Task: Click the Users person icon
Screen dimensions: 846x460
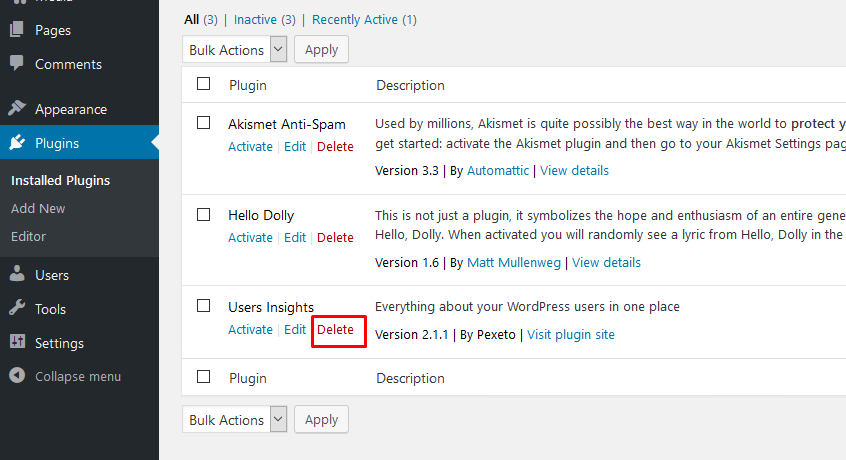Action: click(x=17, y=274)
